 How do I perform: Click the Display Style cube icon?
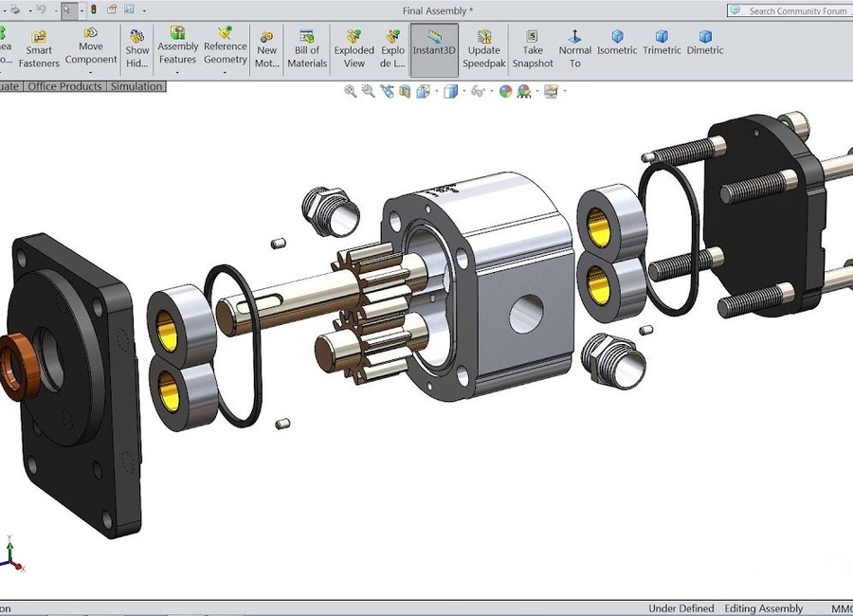tap(450, 91)
